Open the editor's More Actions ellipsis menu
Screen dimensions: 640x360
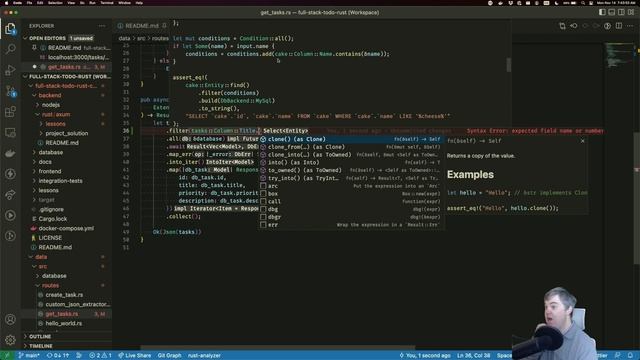pos(630,26)
